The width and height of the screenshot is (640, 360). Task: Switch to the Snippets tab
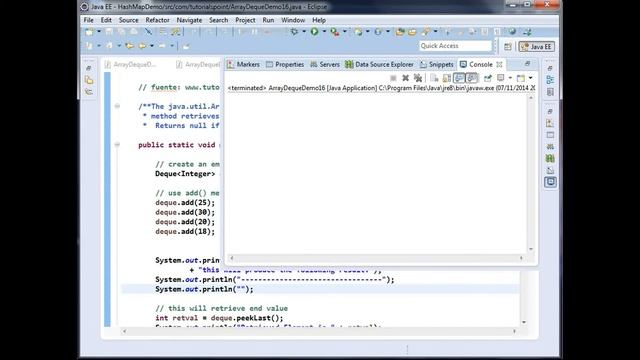437,64
